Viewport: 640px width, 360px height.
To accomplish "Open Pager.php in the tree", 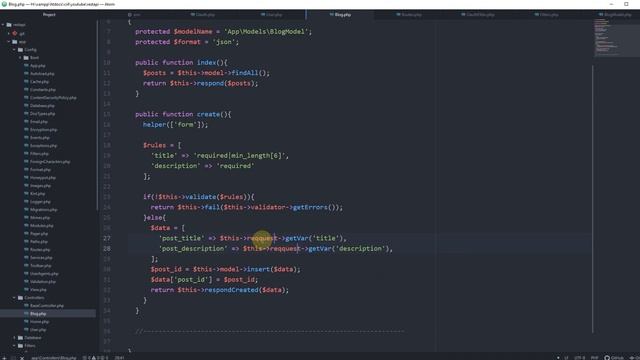I will 39,234.
